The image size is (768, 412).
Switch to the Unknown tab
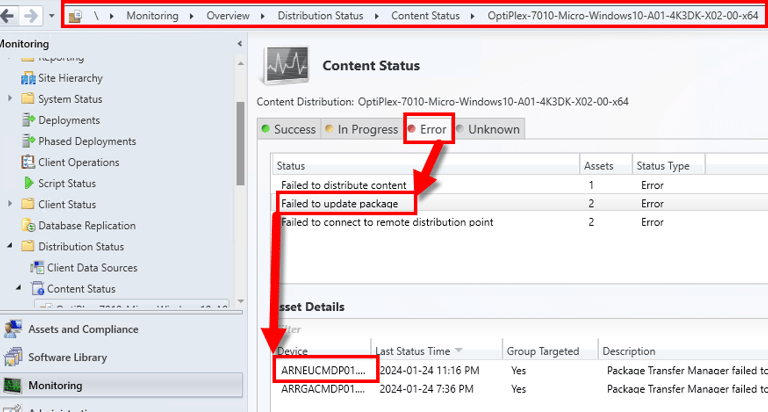coord(488,129)
